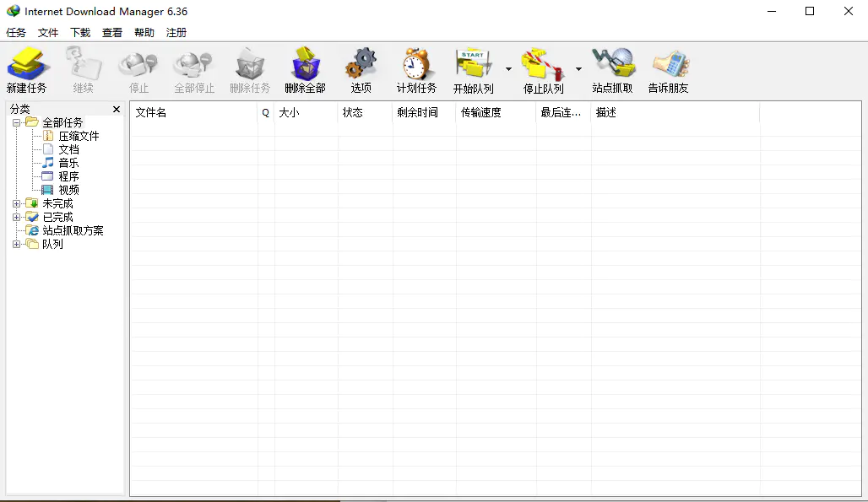Collapse the 全部任务 tree node

[x=17, y=122]
